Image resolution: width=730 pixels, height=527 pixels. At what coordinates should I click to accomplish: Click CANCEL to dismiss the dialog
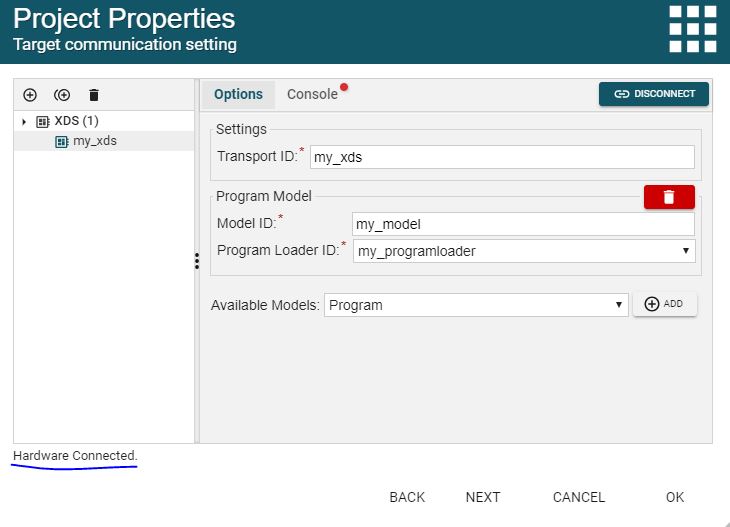578,497
